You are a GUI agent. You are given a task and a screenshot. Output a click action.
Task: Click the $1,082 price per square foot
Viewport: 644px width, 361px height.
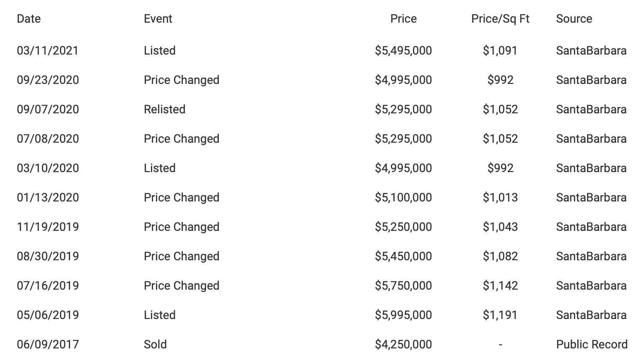pos(500,256)
